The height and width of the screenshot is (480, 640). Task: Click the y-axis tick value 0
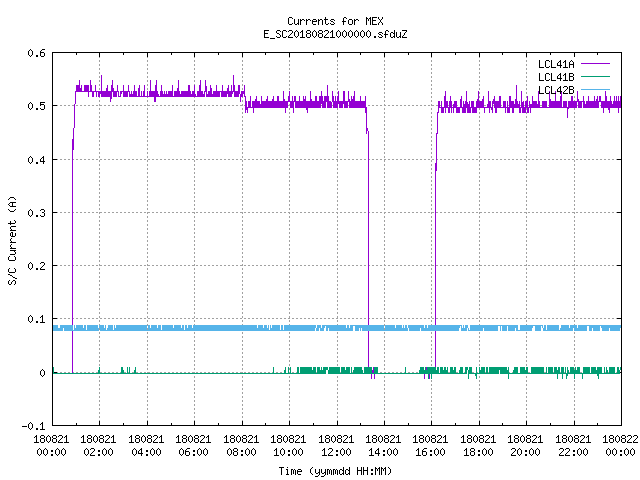pyautogui.click(x=42, y=373)
